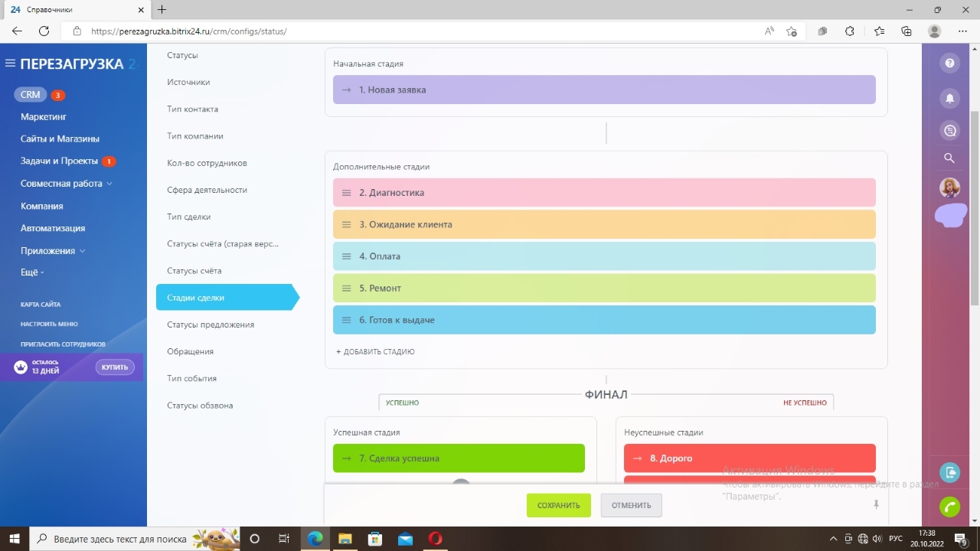Viewport: 980px width, 551px height.
Task: Select the green Сделка успешна stage
Action: [x=459, y=458]
